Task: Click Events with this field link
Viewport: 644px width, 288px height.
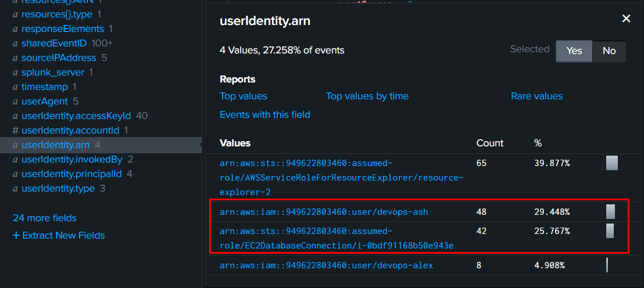Action: (x=264, y=115)
